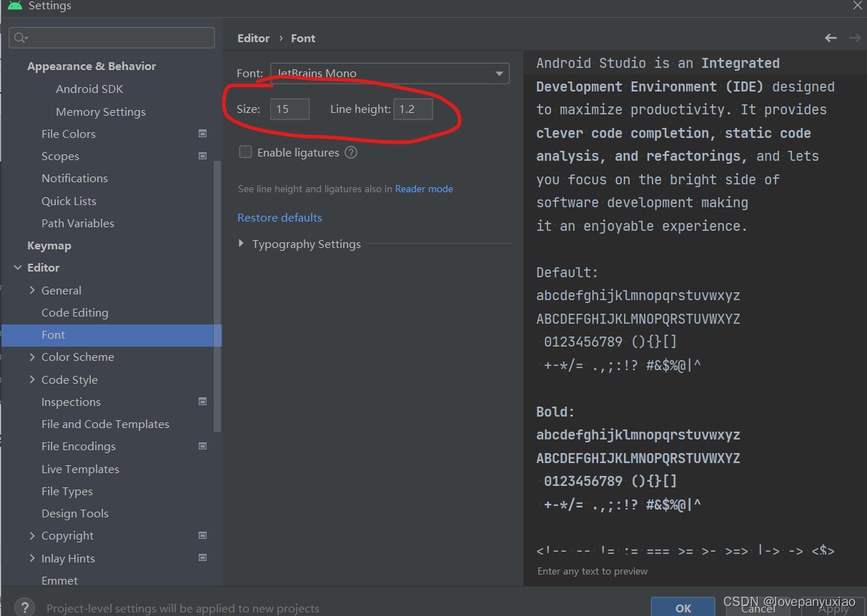Focus the settings search field
The image size is (867, 616).
(x=112, y=38)
